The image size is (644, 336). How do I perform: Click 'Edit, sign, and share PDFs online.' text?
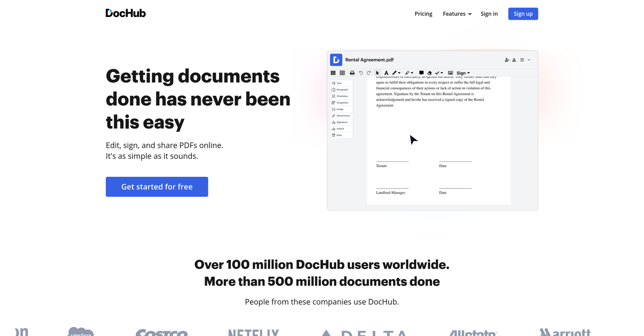[164, 145]
